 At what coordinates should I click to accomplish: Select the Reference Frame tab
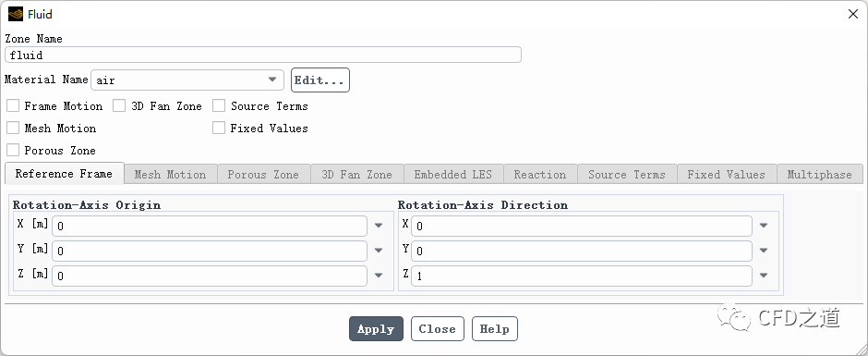click(64, 174)
